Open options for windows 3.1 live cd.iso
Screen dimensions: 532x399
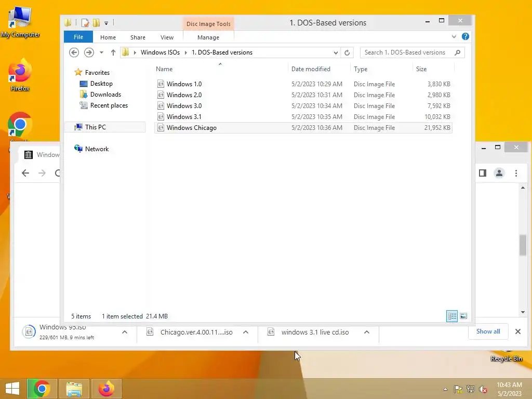click(x=367, y=332)
